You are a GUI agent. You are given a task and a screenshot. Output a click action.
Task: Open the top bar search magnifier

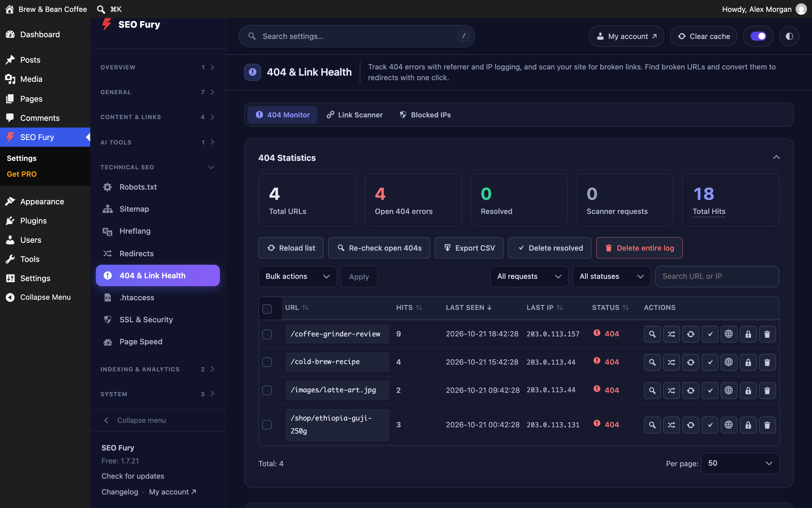[101, 9]
